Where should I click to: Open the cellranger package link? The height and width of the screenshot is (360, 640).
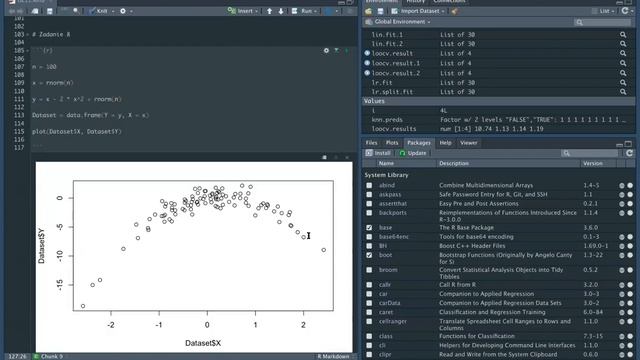[393, 321]
